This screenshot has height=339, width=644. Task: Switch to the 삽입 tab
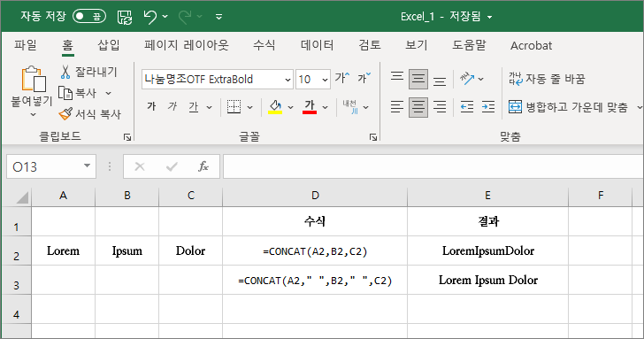point(109,45)
